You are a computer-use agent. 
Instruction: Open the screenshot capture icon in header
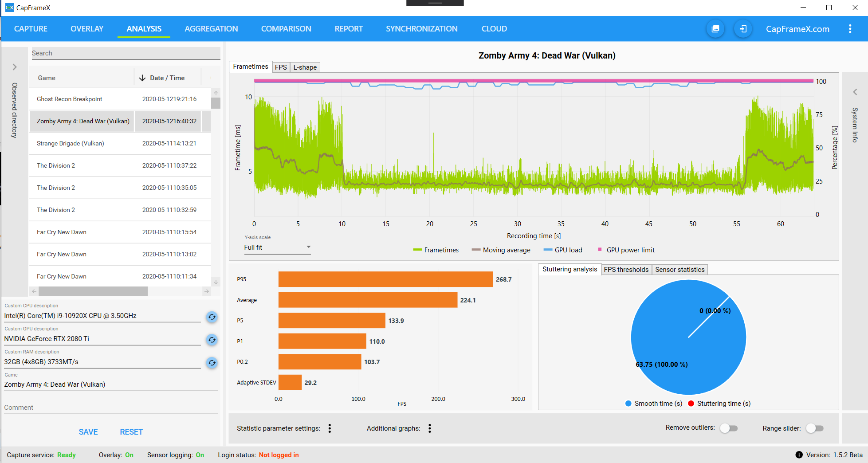(715, 29)
